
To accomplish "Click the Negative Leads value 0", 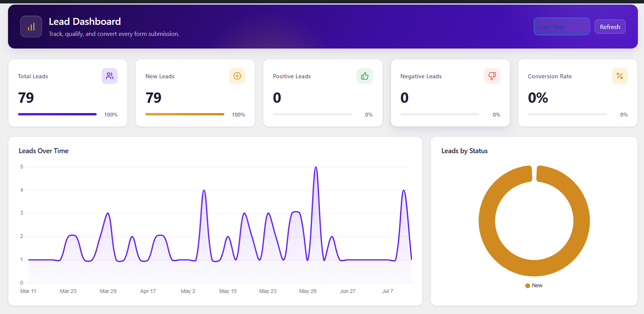I will [404, 98].
